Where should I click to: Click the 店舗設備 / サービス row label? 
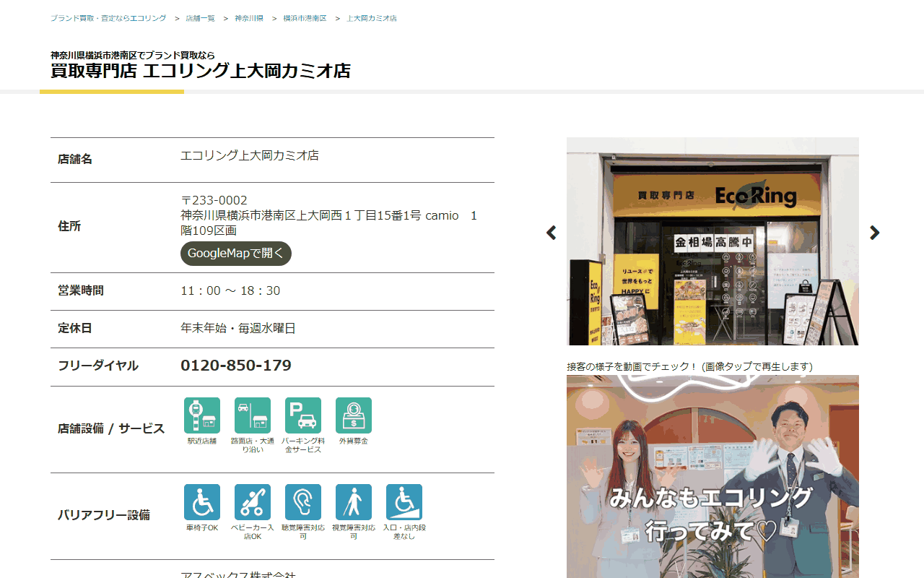coord(111,428)
